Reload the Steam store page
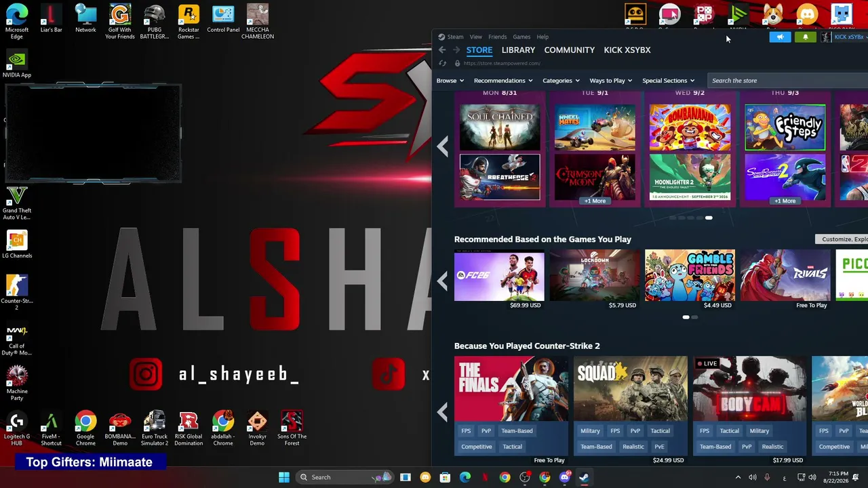 (x=442, y=64)
